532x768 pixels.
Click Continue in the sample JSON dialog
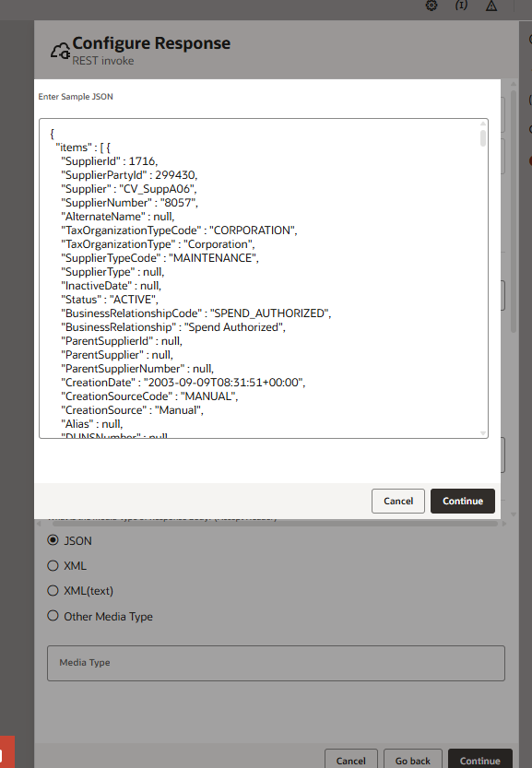pyautogui.click(x=463, y=501)
